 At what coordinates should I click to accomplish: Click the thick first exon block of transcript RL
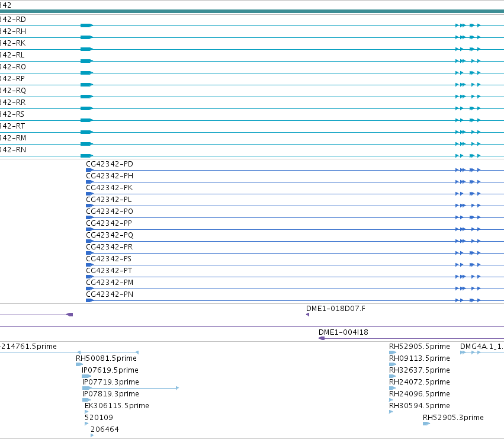pyautogui.click(x=86, y=61)
